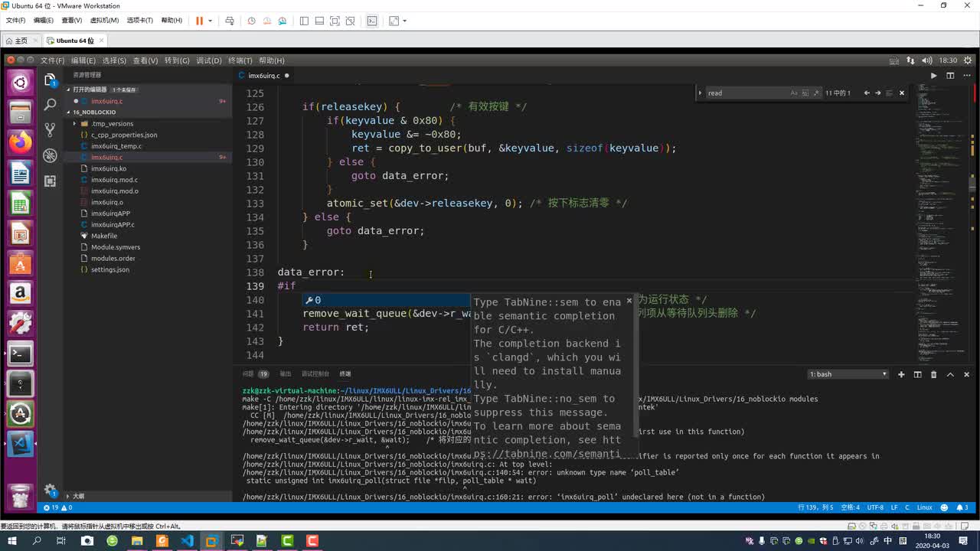
Task: Open VS Code Terminal (终端) menu
Action: (240, 60)
